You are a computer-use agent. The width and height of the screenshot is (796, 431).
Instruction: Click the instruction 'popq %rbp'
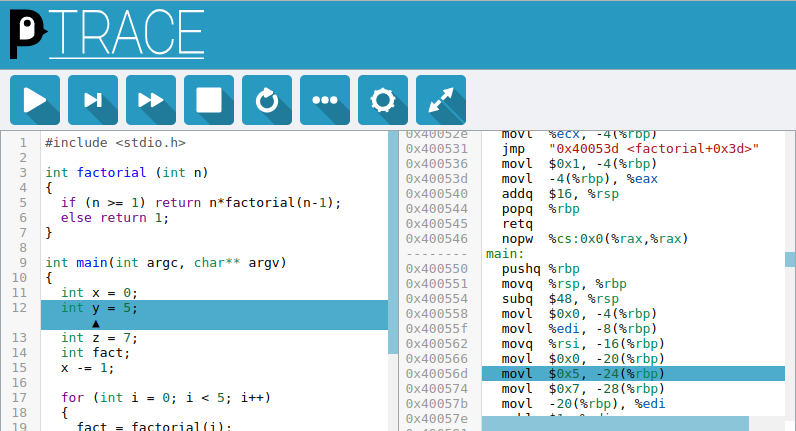click(x=541, y=209)
